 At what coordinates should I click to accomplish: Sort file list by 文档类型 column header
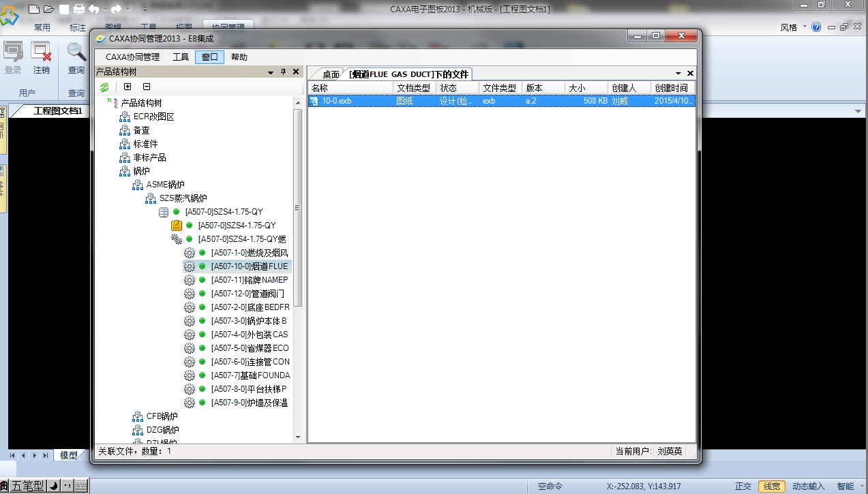(x=415, y=88)
